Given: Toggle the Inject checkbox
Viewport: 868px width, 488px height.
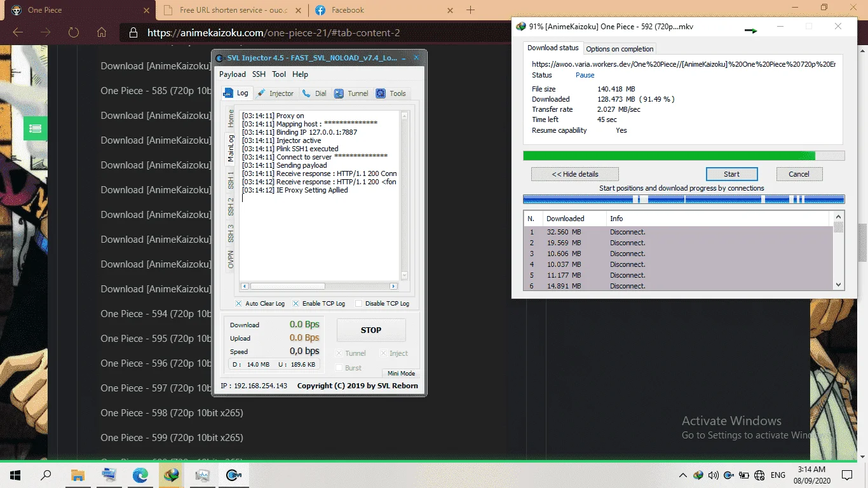Looking at the screenshot, I should coord(383,353).
